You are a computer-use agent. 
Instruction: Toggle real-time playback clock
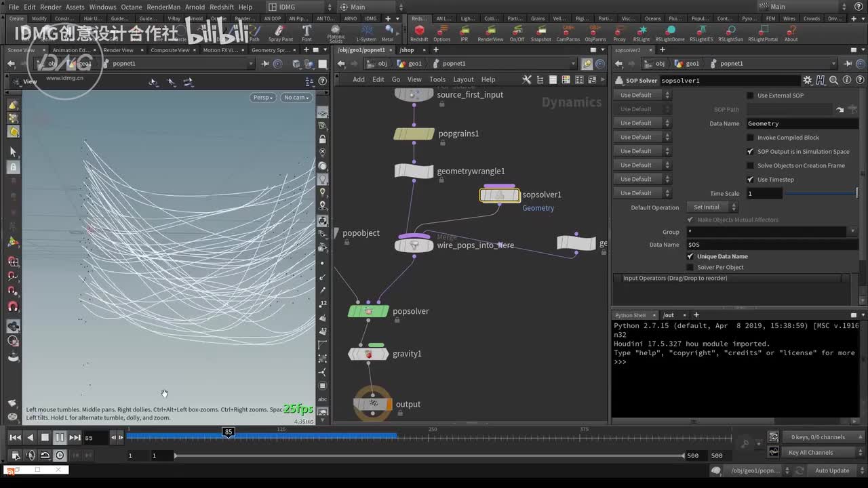coord(60,455)
